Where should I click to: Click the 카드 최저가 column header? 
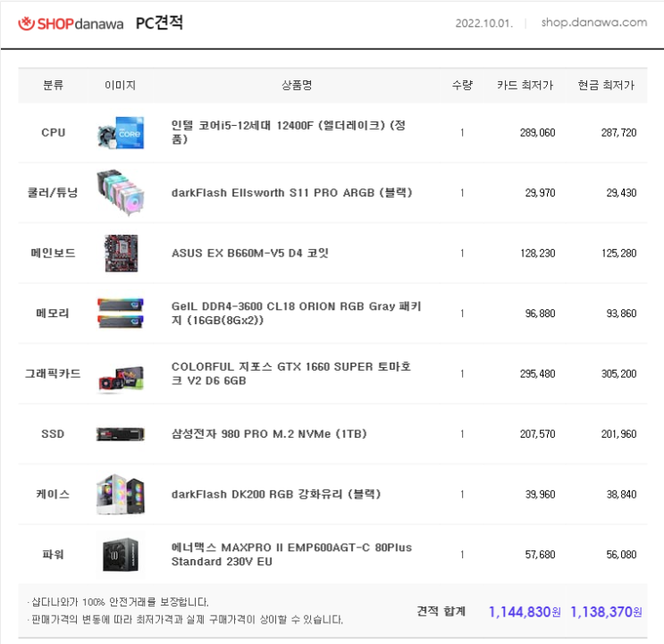tap(525, 85)
